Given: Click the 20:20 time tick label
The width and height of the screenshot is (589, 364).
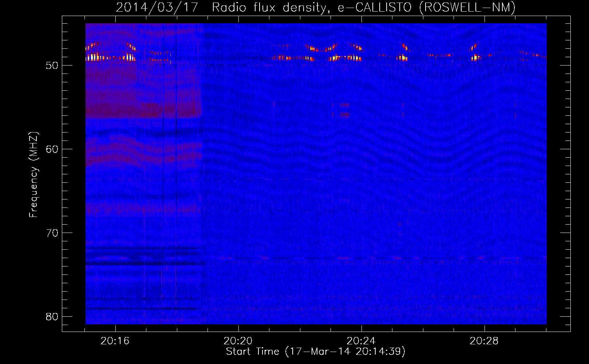Looking at the screenshot, I should pos(238,341).
